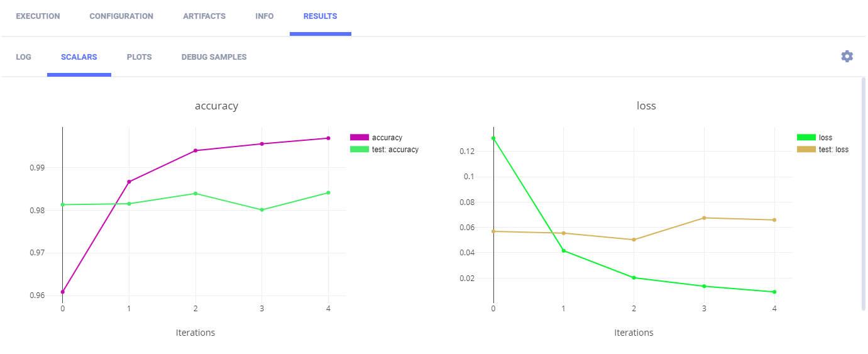Click the RESULTS tab
868x354 pixels.
320,16
